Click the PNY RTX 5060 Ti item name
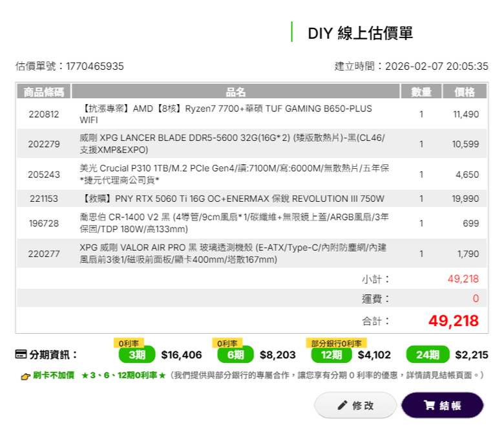Screen dimensions: 504x434 (x=232, y=199)
